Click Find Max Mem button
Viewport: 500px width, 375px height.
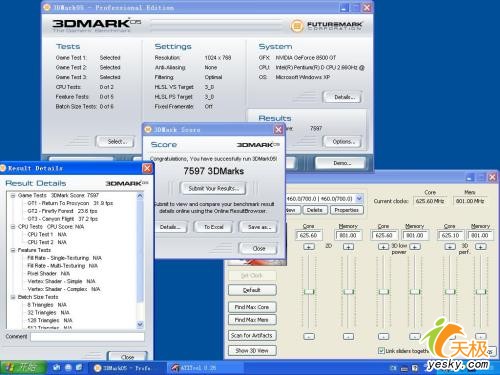click(x=252, y=320)
